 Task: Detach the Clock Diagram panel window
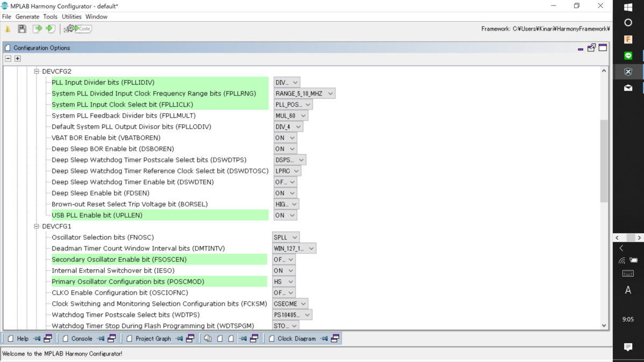[x=335, y=338]
